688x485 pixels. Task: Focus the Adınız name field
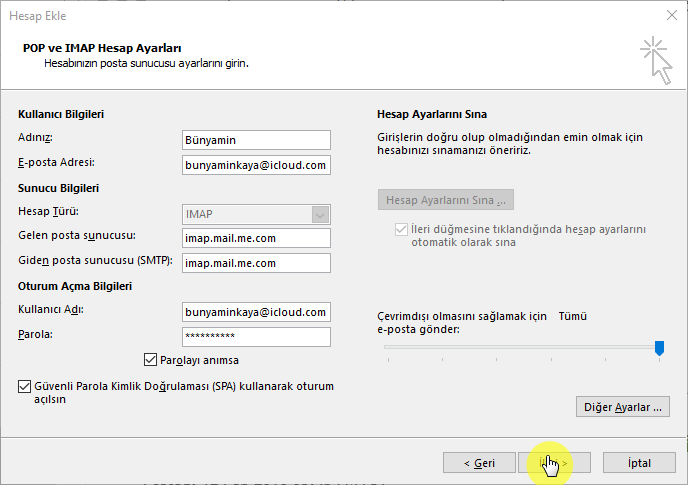[x=256, y=140]
